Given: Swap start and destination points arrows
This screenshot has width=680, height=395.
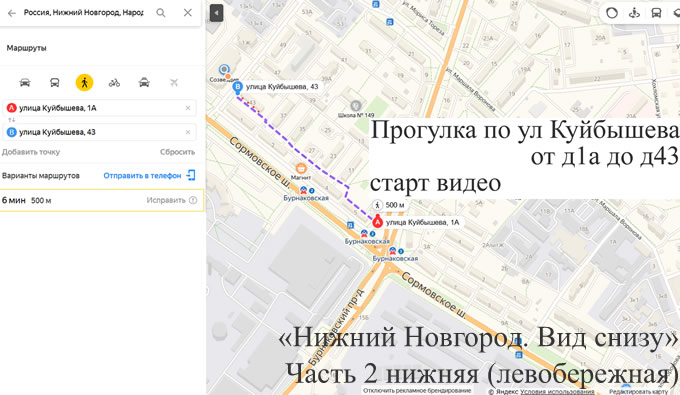Looking at the screenshot, I should coord(12,120).
